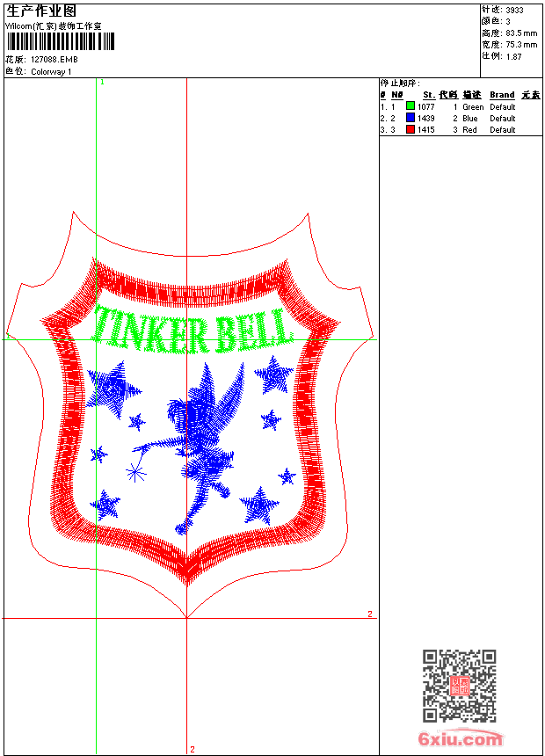Click the green 'TINKER BELL' embroidered lettering
The height and width of the screenshot is (756, 545).
pos(193,331)
